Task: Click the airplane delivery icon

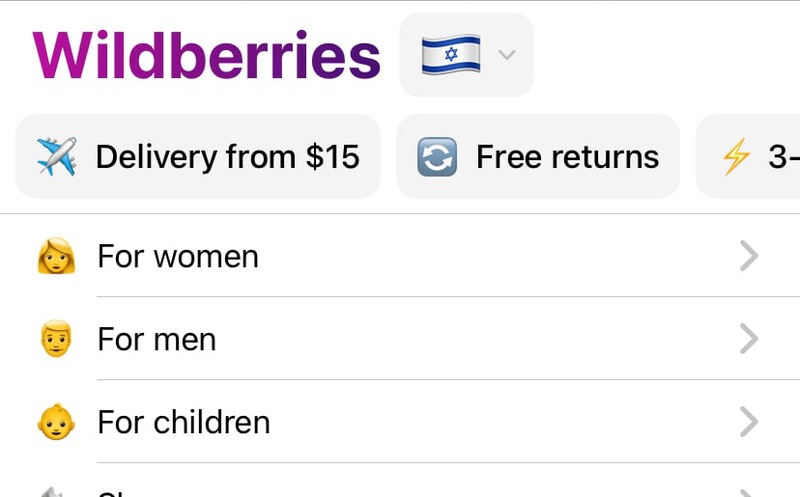Action: tap(57, 157)
